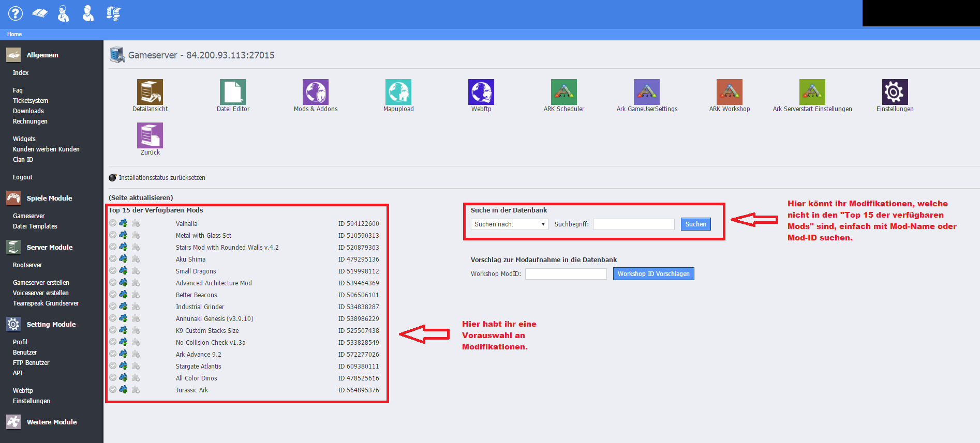Open Einstellungen gear icon
Image resolution: width=980 pixels, height=443 pixels.
(895, 93)
